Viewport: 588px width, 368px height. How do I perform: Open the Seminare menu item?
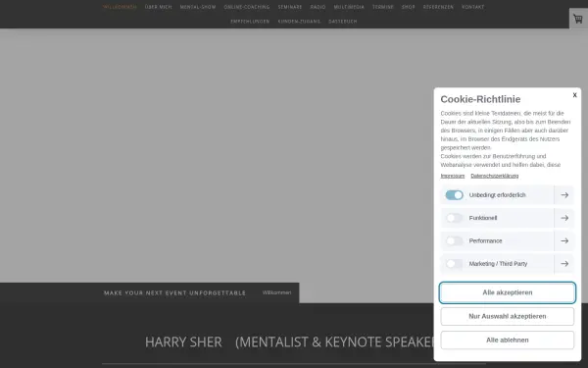tap(290, 7)
